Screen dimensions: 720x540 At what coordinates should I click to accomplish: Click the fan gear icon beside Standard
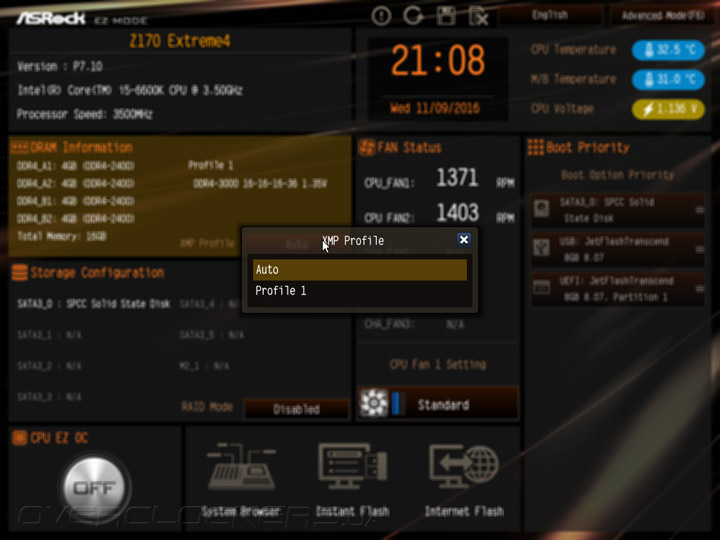click(373, 403)
